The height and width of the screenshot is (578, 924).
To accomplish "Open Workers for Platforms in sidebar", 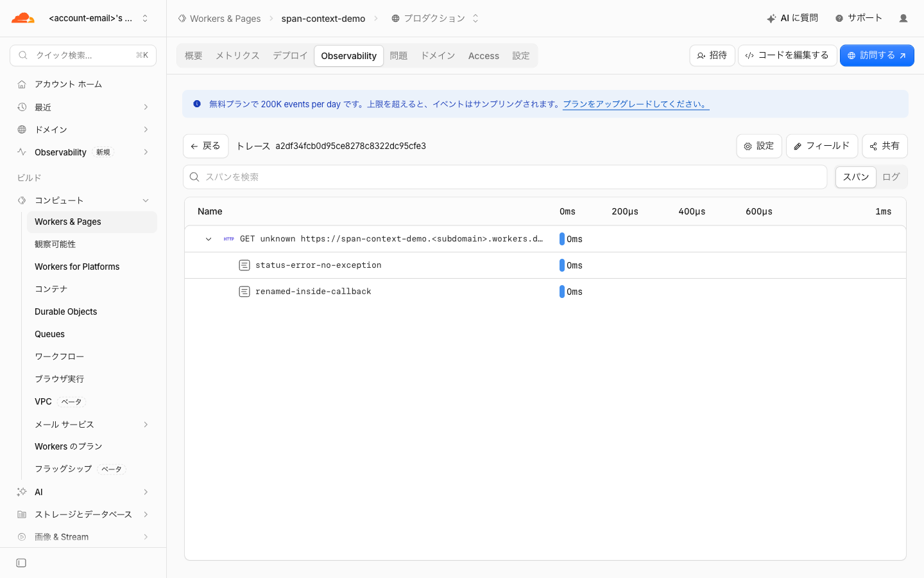I will pyautogui.click(x=77, y=267).
